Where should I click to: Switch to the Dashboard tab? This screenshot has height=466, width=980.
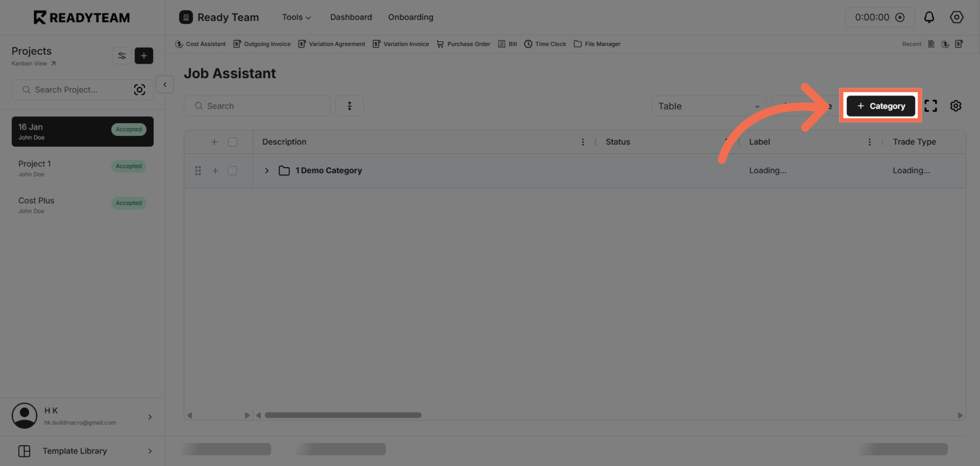(x=351, y=17)
